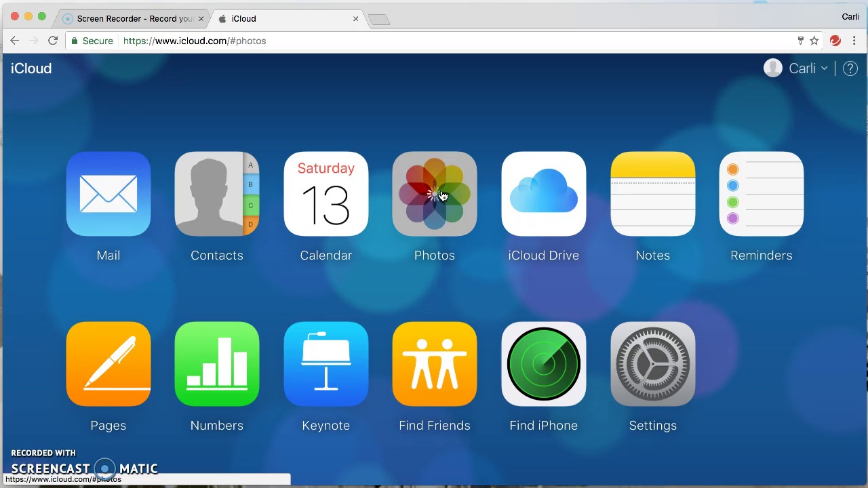This screenshot has width=868, height=488.
Task: Launch the Pages app icon
Action: pos(108,364)
